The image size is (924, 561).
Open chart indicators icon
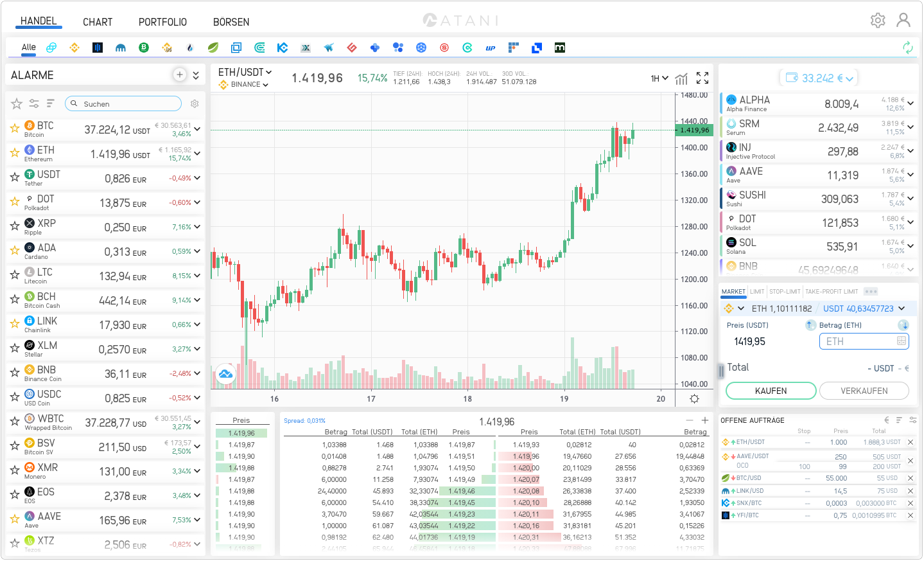click(x=682, y=78)
